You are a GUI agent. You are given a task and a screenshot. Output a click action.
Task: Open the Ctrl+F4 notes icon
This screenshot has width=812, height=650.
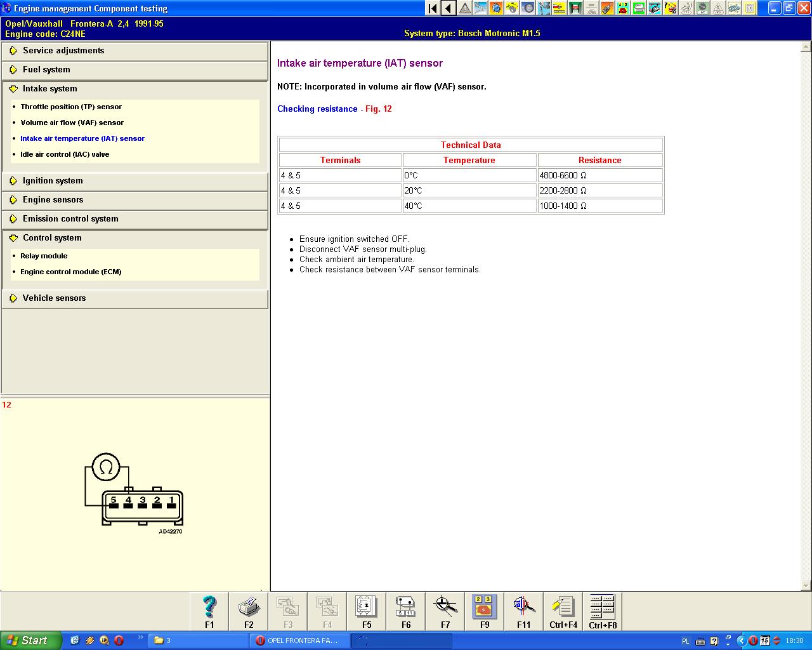coord(563,607)
